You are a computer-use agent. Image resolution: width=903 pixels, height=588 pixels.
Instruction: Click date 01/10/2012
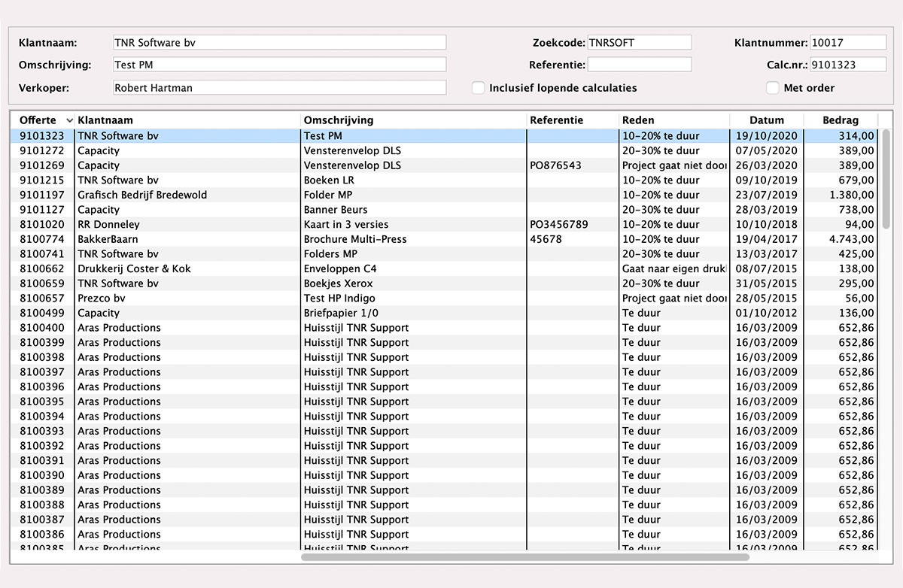tap(766, 313)
